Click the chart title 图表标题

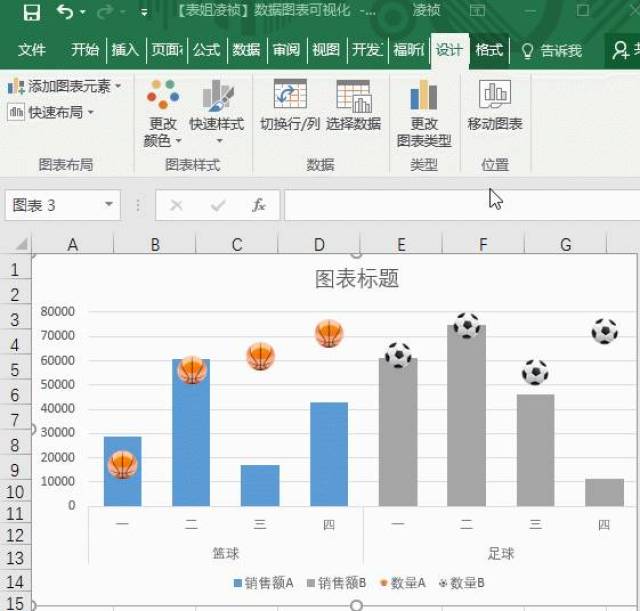(x=357, y=279)
